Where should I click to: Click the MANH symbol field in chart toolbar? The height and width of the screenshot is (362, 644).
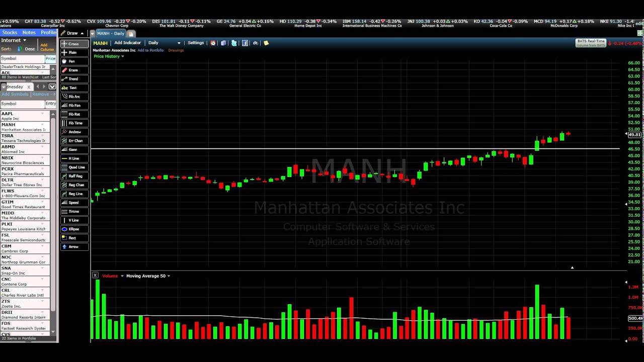[x=101, y=43]
